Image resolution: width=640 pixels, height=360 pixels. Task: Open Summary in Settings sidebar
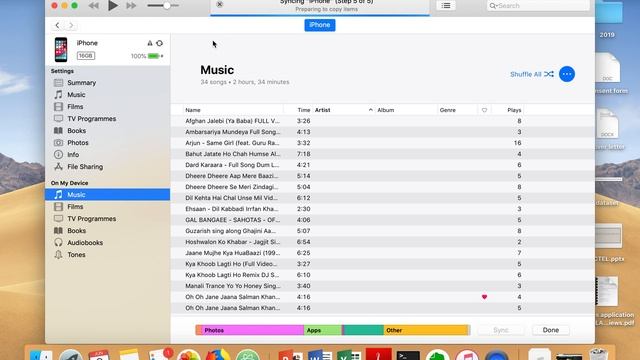tap(81, 83)
